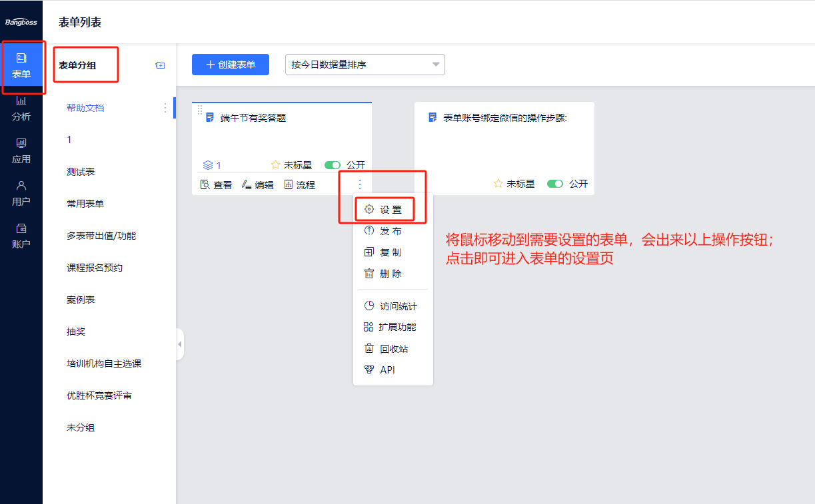815x504 pixels.
Task: Click the layers icon on 端午节有奖答题 card
Action: (208, 165)
